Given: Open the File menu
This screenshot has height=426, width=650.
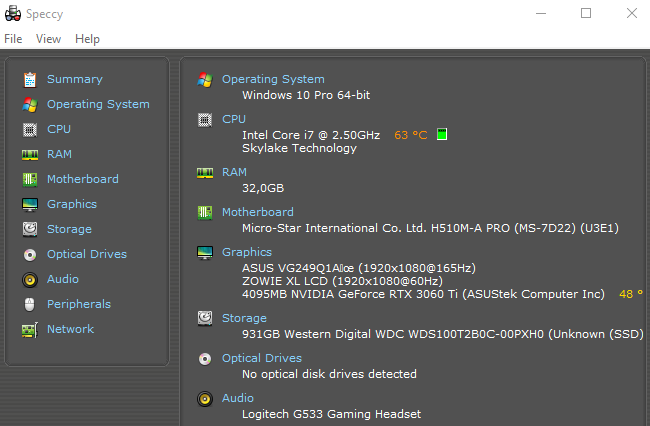Looking at the screenshot, I should pos(13,39).
